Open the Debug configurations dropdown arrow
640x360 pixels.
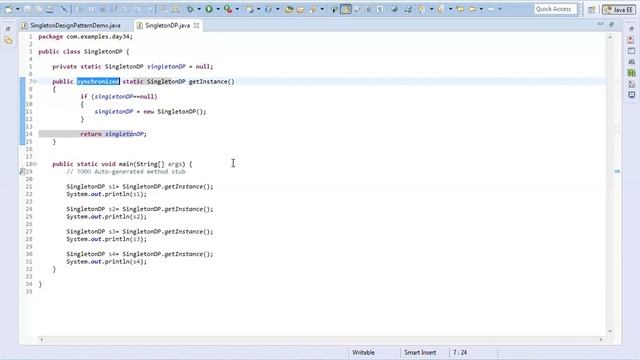(199, 9)
